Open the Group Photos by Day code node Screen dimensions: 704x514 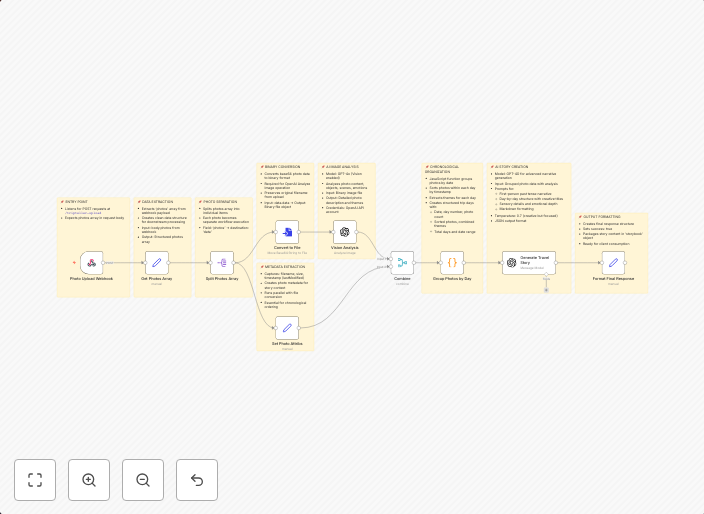[x=452, y=263]
